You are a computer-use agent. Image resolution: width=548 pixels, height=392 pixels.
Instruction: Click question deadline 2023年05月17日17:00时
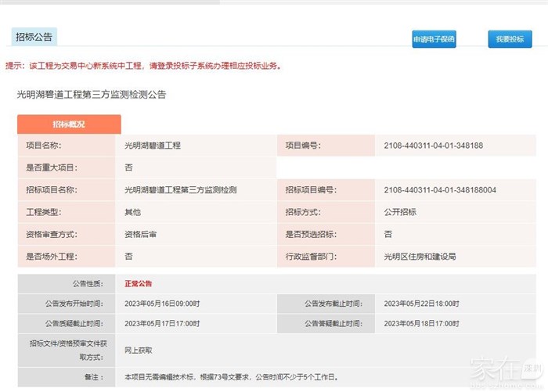[162, 322]
